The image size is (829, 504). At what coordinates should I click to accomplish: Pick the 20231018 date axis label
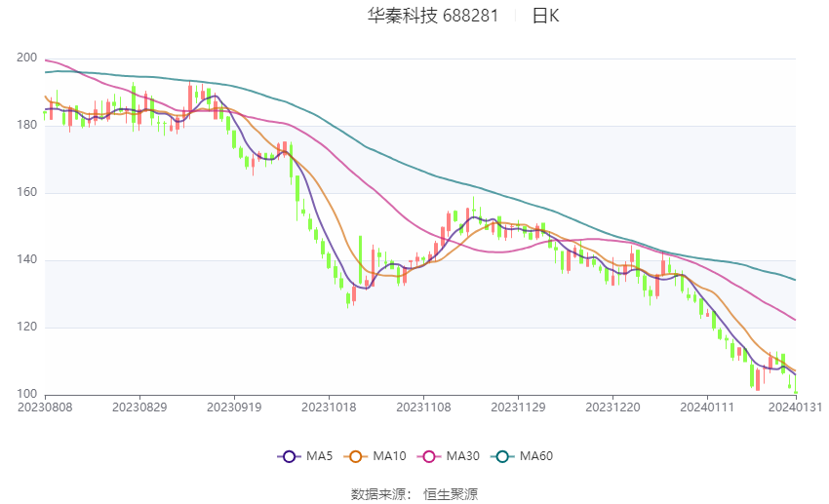click(x=329, y=407)
